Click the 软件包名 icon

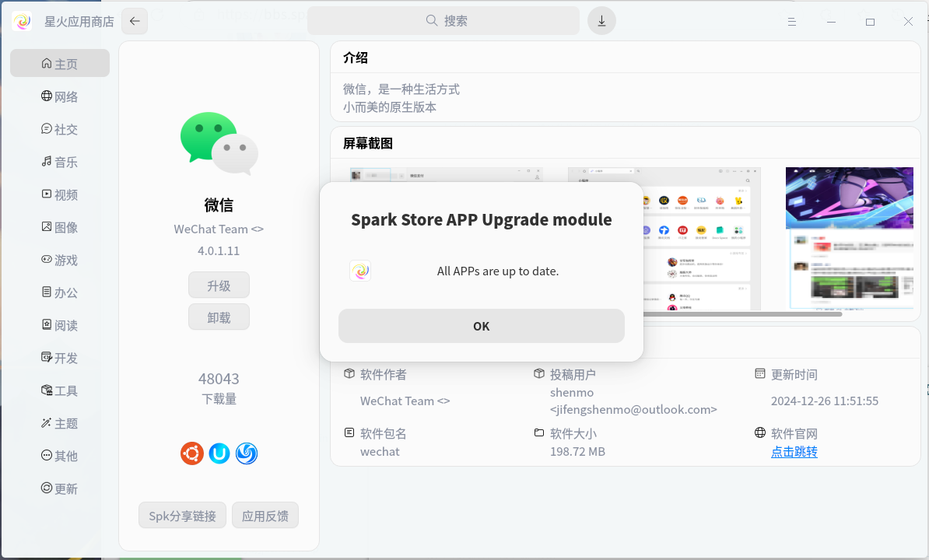click(349, 432)
